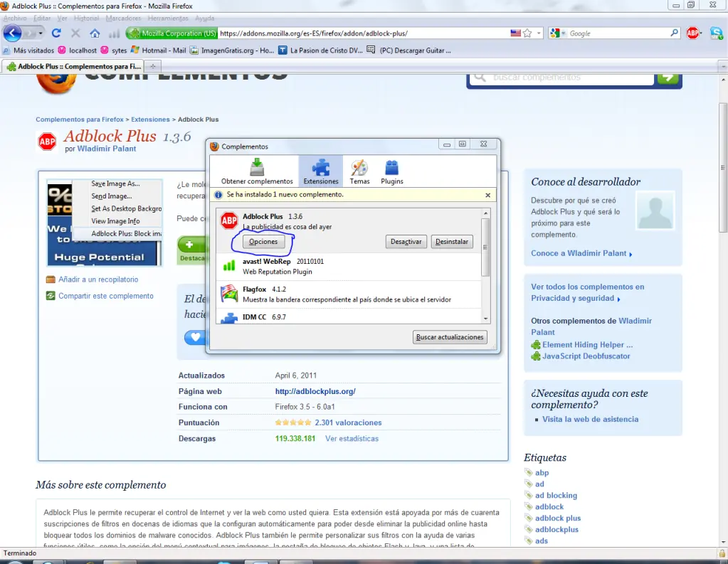Open the 2.301 valoraciones link

(348, 423)
